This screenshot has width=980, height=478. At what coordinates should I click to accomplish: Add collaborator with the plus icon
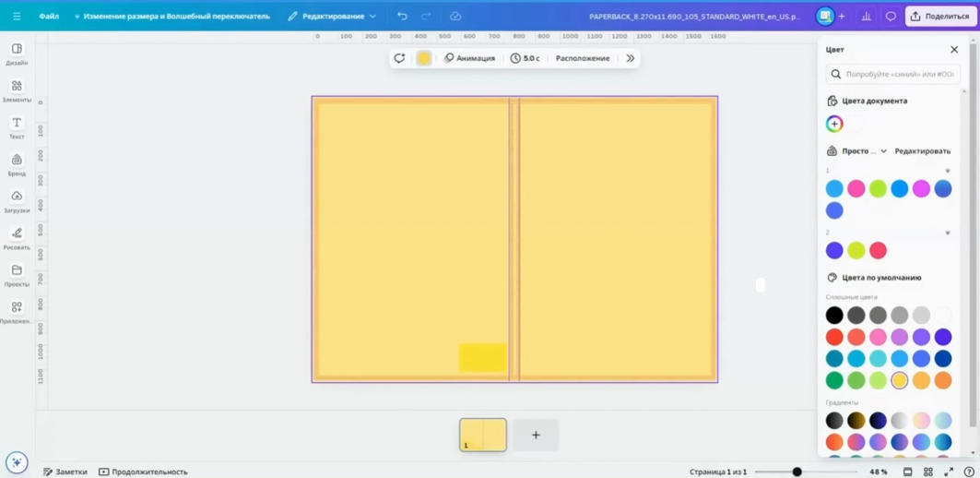point(842,17)
